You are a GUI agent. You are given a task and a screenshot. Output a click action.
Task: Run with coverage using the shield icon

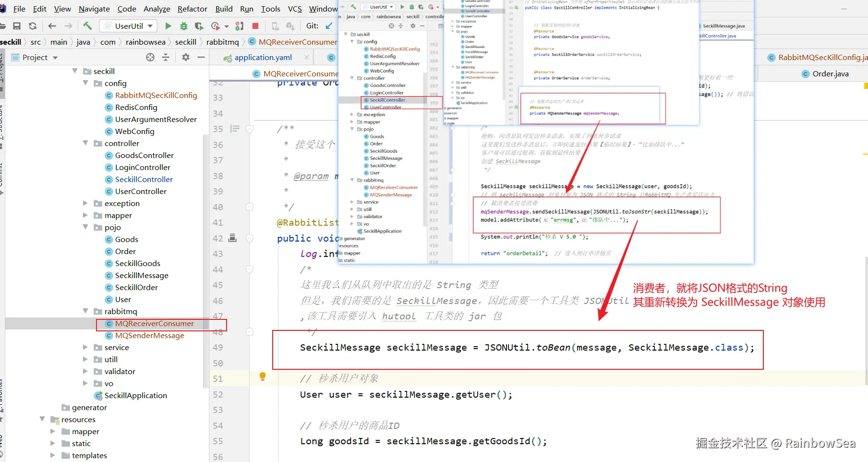(199, 26)
